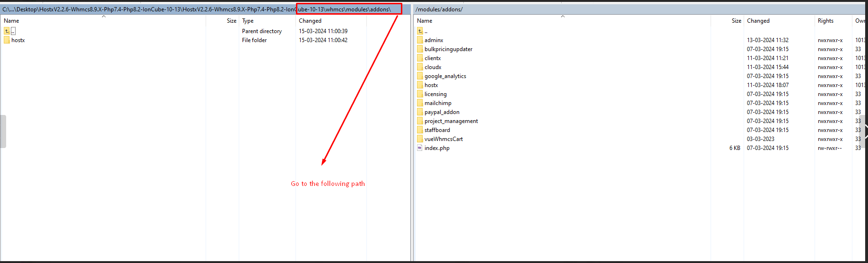Click the index.php file icon
868x263 pixels.
(420, 148)
